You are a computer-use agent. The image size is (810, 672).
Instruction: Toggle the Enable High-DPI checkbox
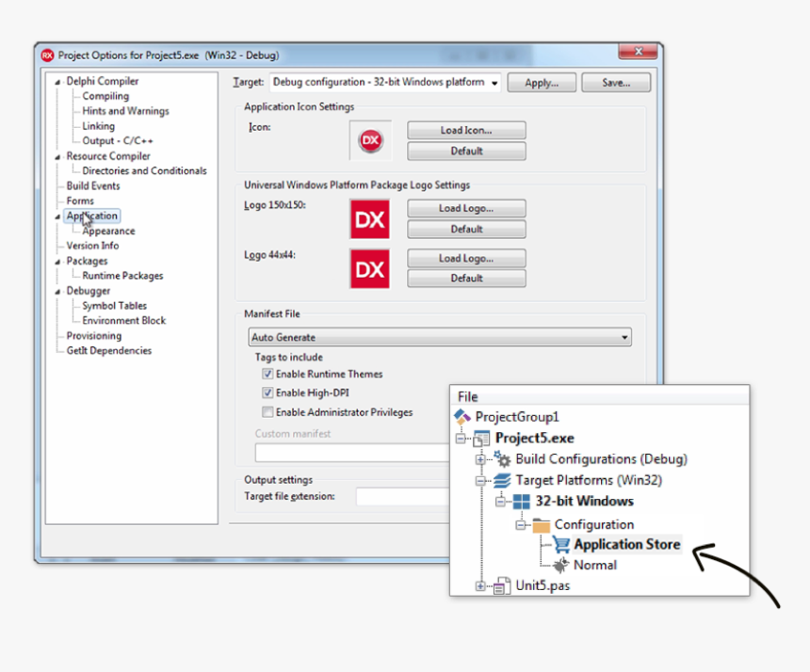tap(269, 392)
